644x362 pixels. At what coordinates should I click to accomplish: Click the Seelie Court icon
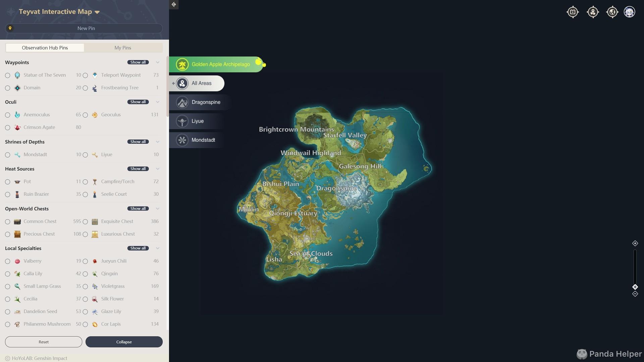click(x=95, y=194)
